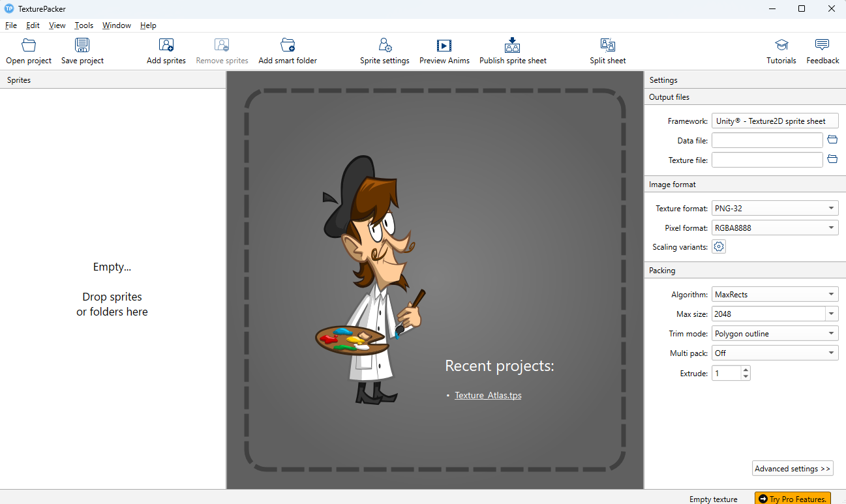
Task: Open the Window menu
Action: coord(117,25)
